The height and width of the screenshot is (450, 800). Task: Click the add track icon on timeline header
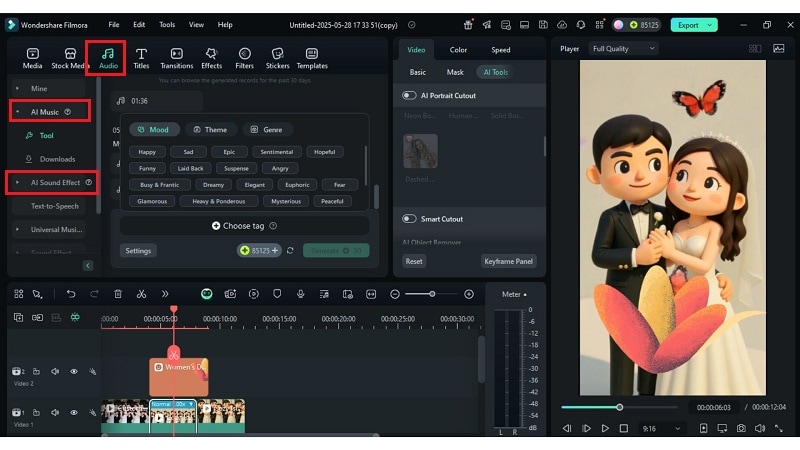point(18,317)
